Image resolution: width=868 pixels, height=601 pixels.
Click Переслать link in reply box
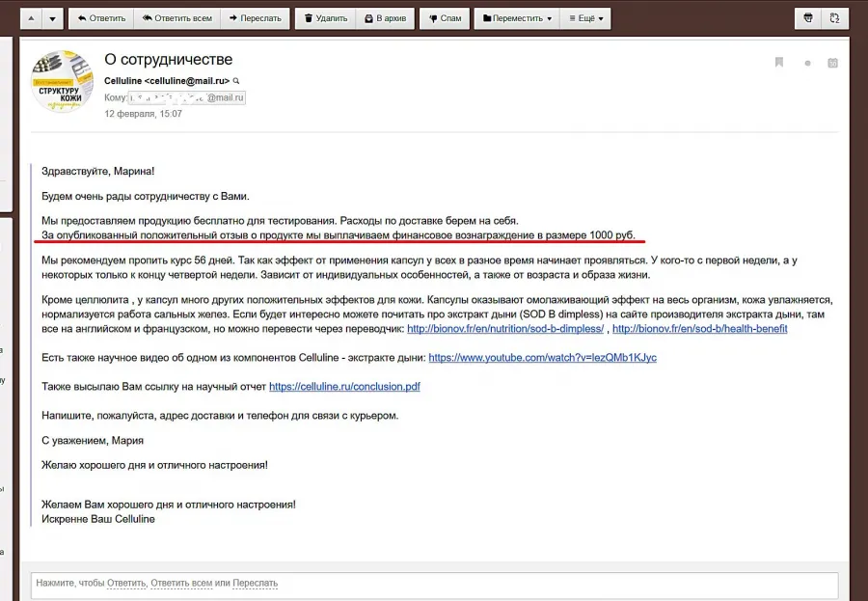[256, 584]
